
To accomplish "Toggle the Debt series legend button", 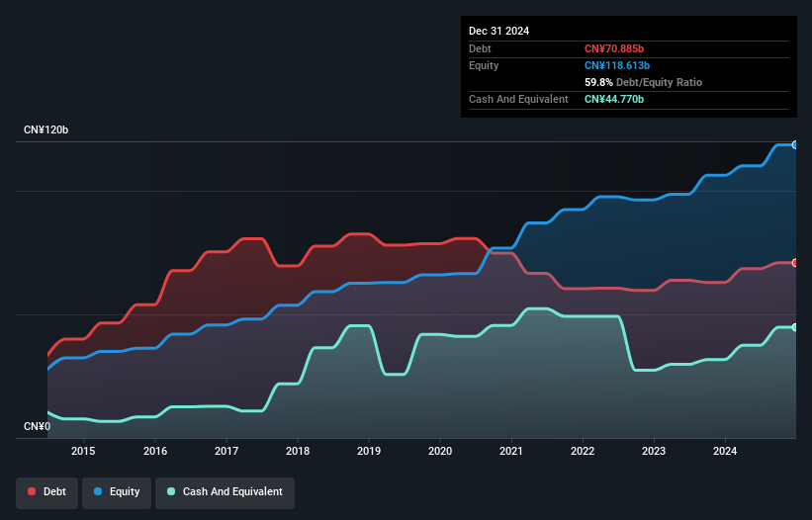I will click(46, 492).
